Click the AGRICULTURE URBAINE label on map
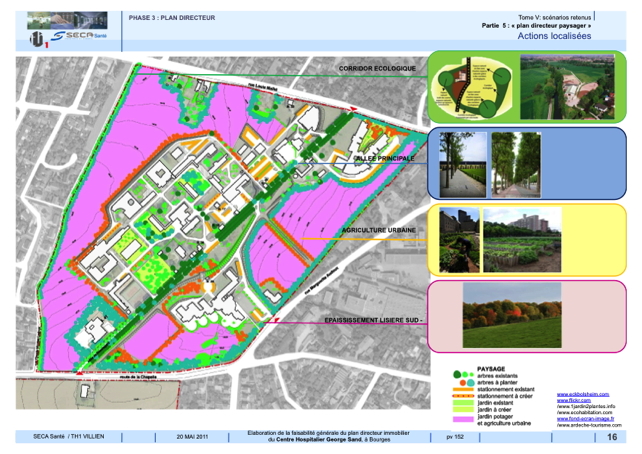The width and height of the screenshot is (642, 454). click(378, 230)
